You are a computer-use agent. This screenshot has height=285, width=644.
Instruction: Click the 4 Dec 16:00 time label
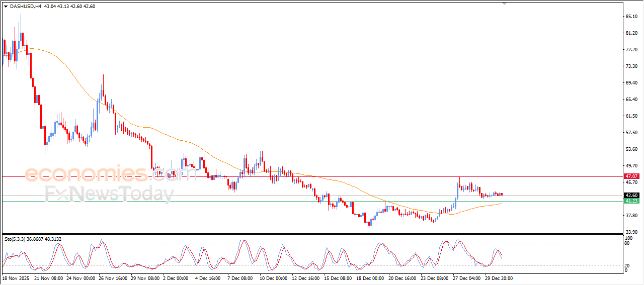[x=208, y=278]
